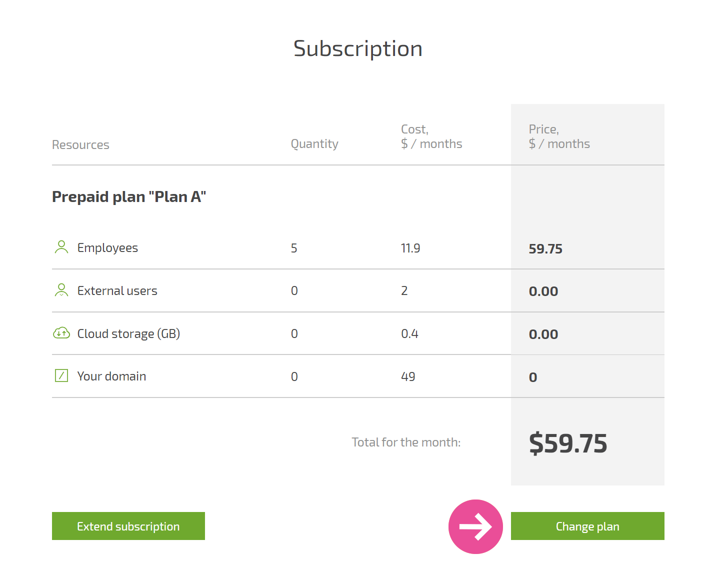Click the External users person icon
This screenshot has height=588, width=721.
(x=61, y=290)
